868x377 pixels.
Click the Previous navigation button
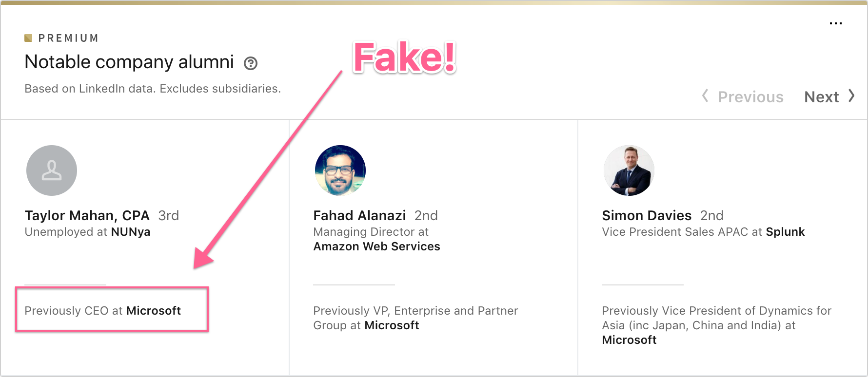(750, 97)
